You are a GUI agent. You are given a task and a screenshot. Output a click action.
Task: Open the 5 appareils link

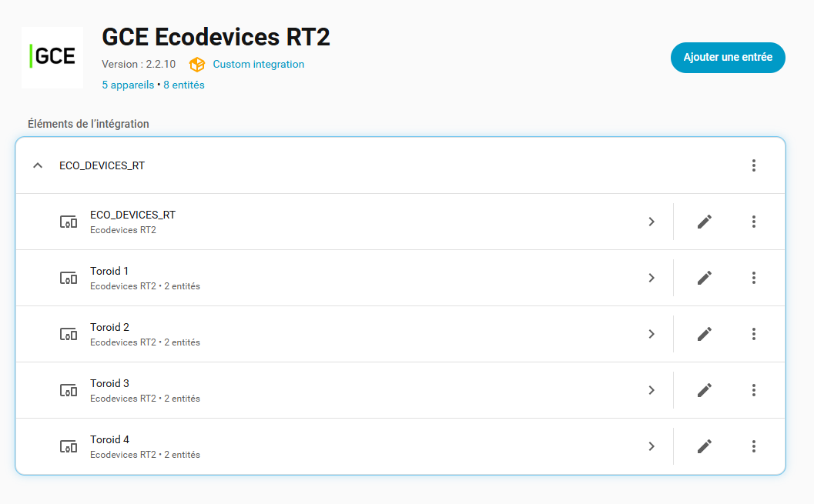(128, 85)
